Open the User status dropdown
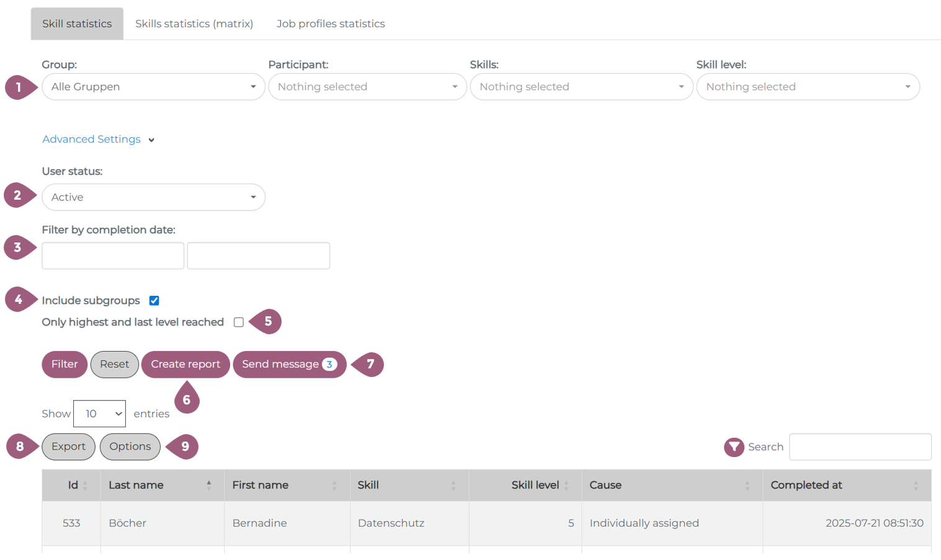941x560 pixels. pos(153,197)
